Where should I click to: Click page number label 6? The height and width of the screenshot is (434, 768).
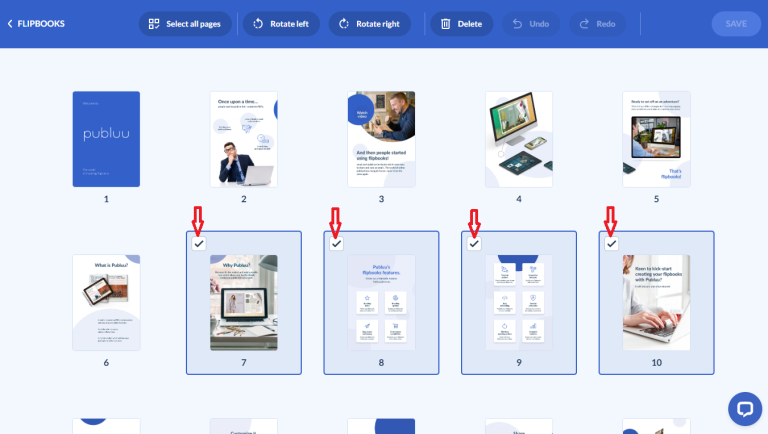tap(106, 362)
